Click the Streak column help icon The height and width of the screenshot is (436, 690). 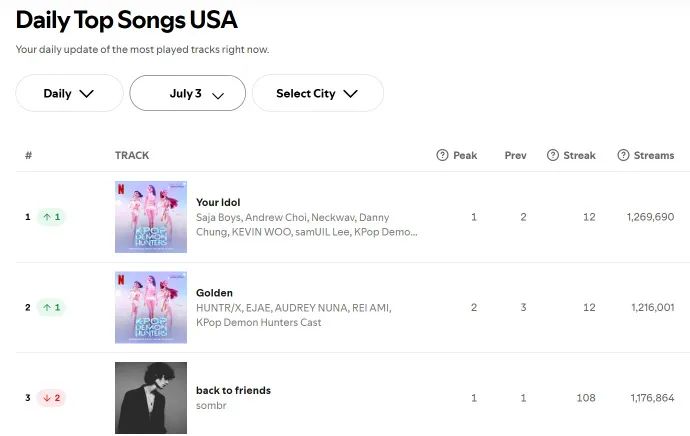click(552, 155)
